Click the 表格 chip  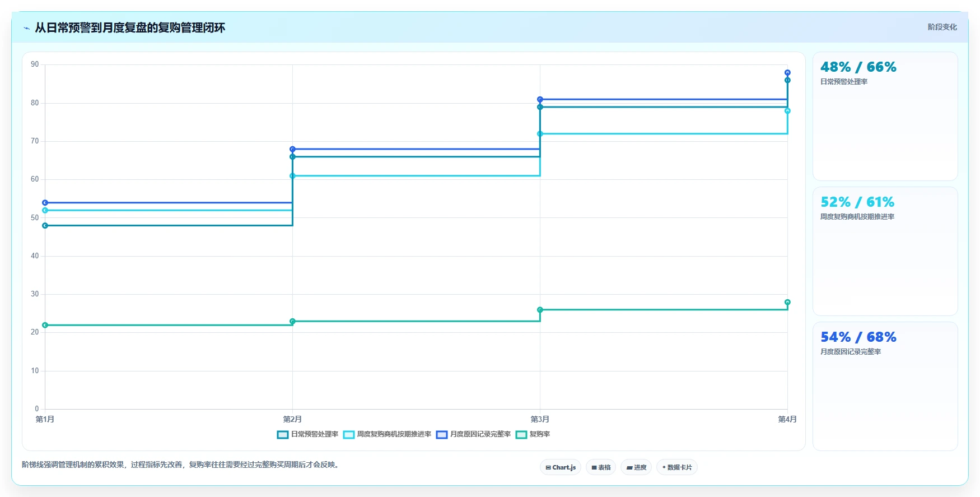[601, 467]
